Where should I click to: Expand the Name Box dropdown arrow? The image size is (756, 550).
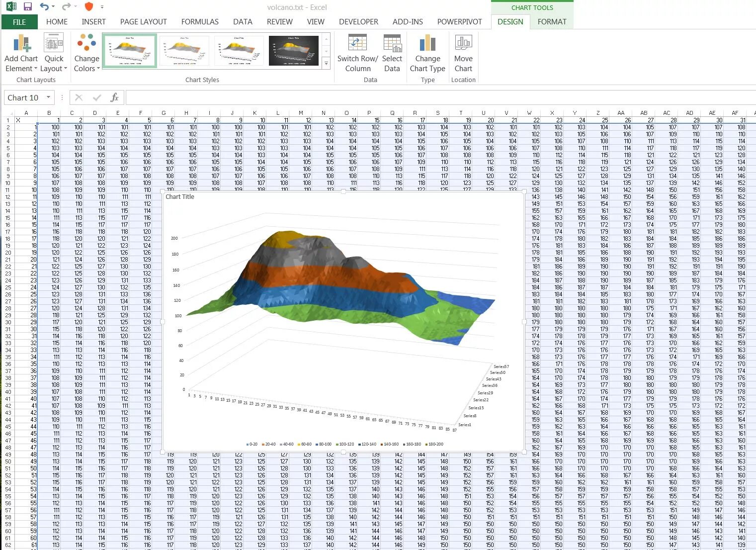[x=48, y=97]
